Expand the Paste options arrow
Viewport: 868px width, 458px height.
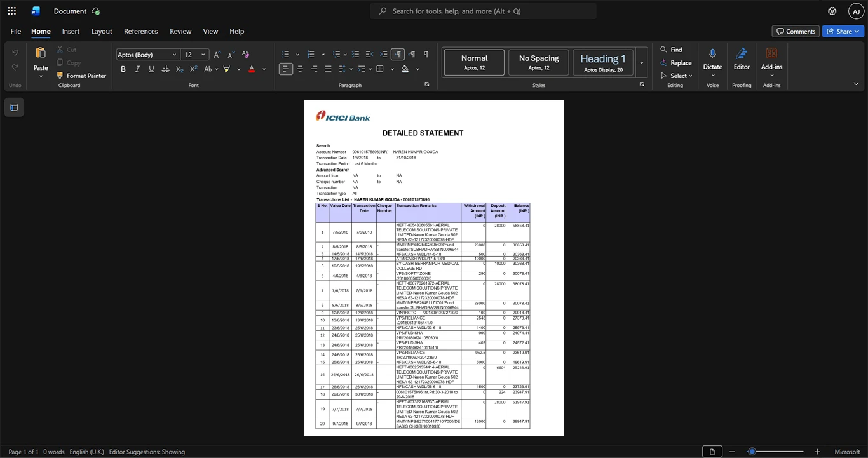click(41, 76)
